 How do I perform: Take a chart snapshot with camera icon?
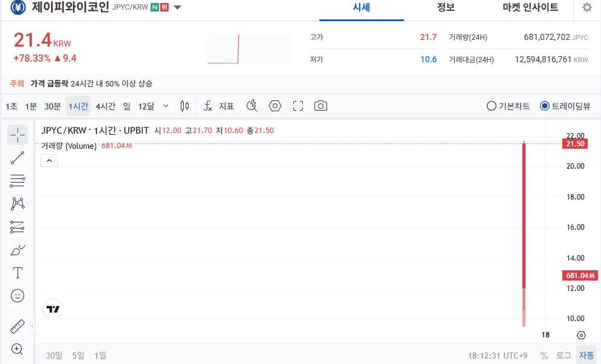click(320, 106)
